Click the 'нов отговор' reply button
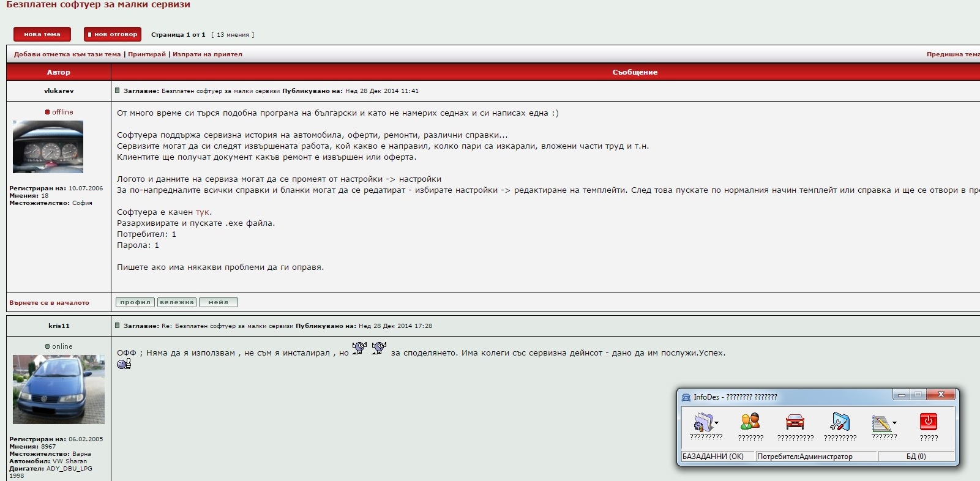The height and width of the screenshot is (481, 980). coord(113,34)
